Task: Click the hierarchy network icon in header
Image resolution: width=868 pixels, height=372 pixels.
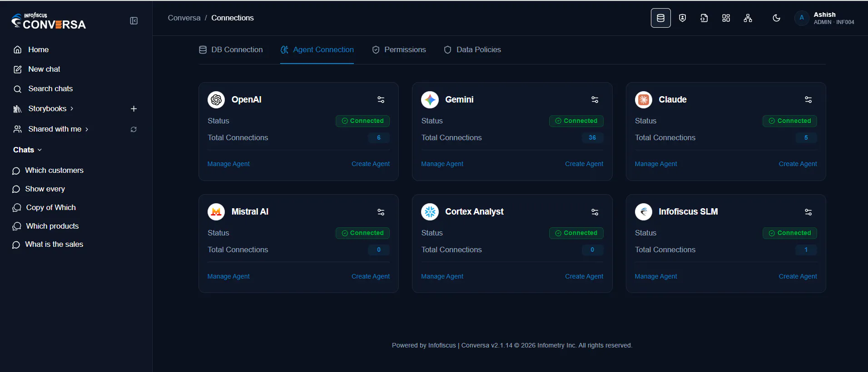Action: [748, 18]
